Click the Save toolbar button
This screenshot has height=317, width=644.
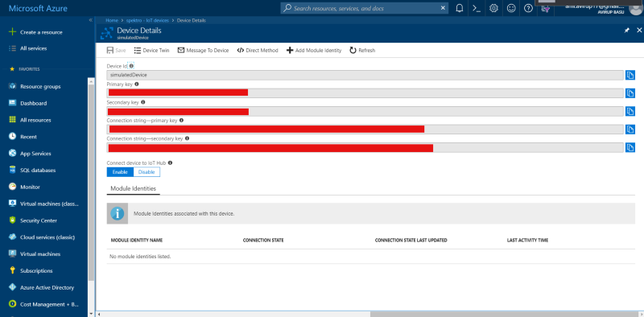click(x=116, y=51)
